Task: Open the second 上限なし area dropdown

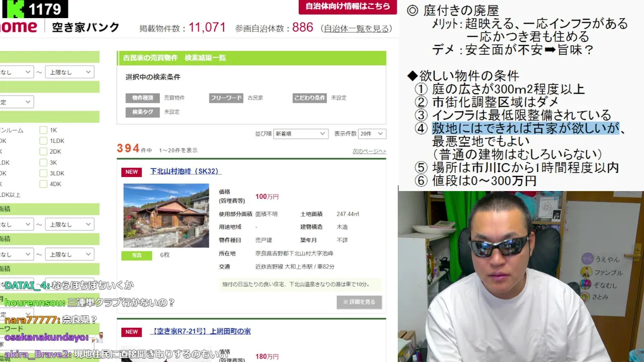Action: [x=69, y=225]
